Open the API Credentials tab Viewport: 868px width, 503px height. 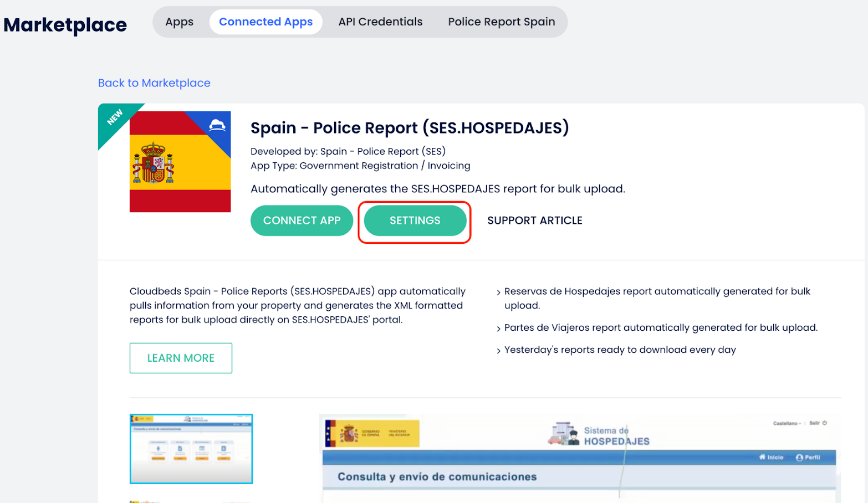click(380, 22)
